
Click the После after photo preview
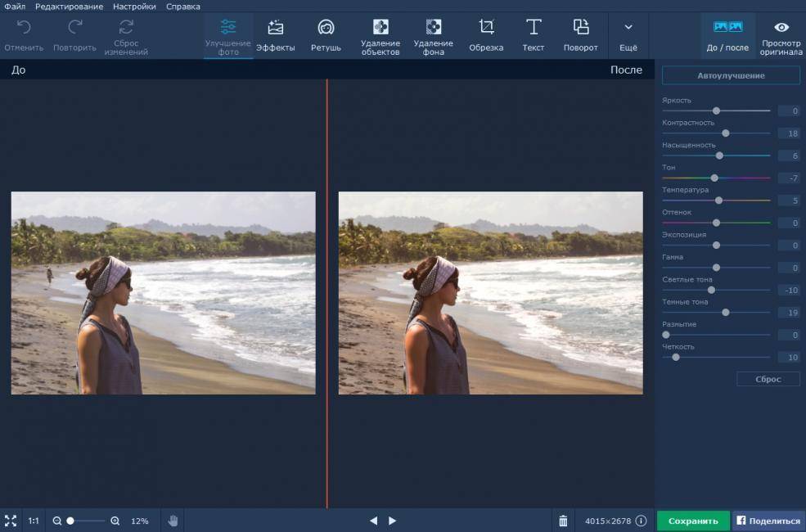(x=490, y=293)
